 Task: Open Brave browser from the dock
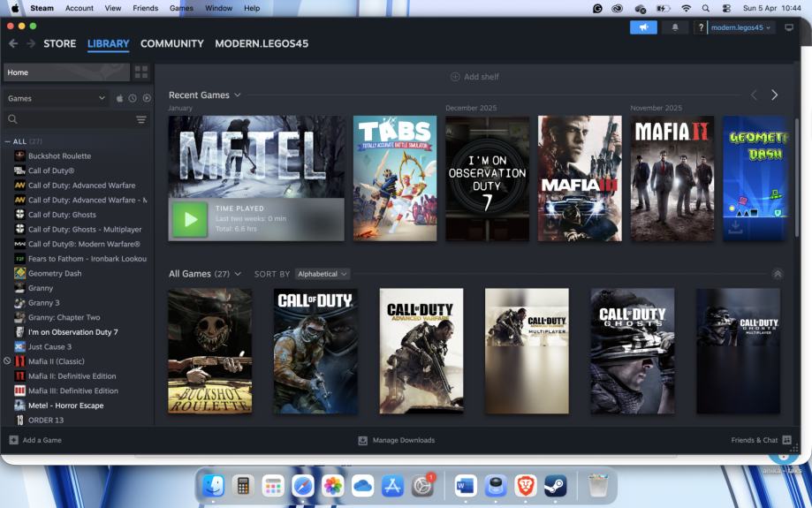pyautogui.click(x=526, y=486)
